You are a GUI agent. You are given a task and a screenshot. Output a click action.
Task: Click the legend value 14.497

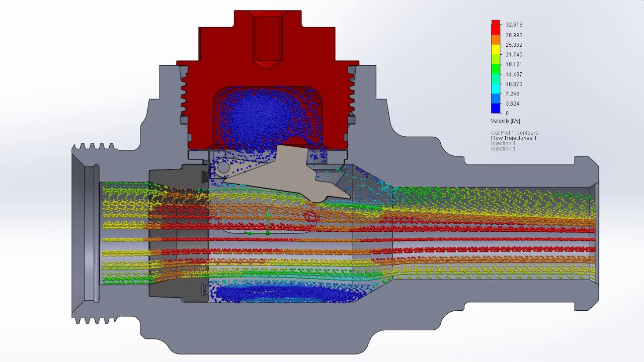[x=514, y=74]
